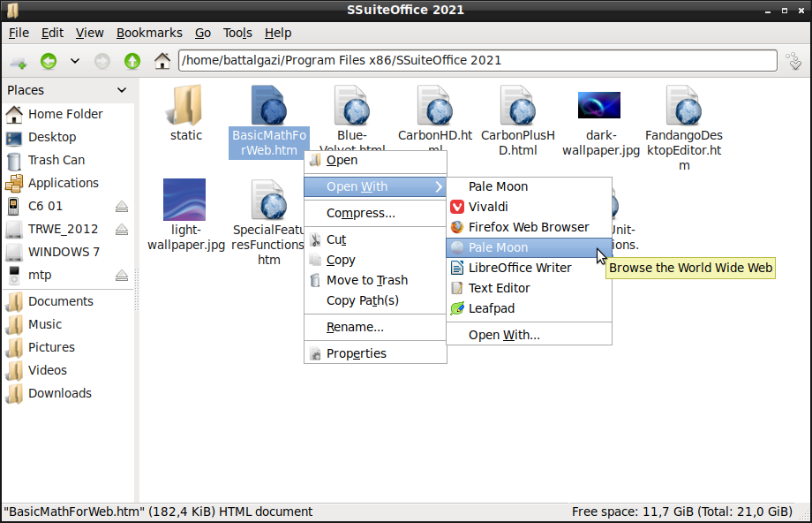Choose Copy from the context menu

375,261
